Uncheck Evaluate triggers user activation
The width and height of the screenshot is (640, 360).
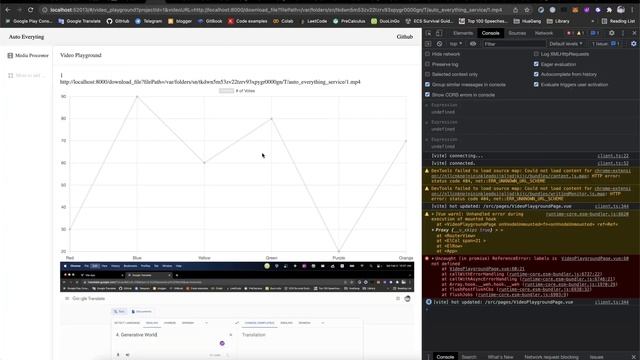(536, 84)
